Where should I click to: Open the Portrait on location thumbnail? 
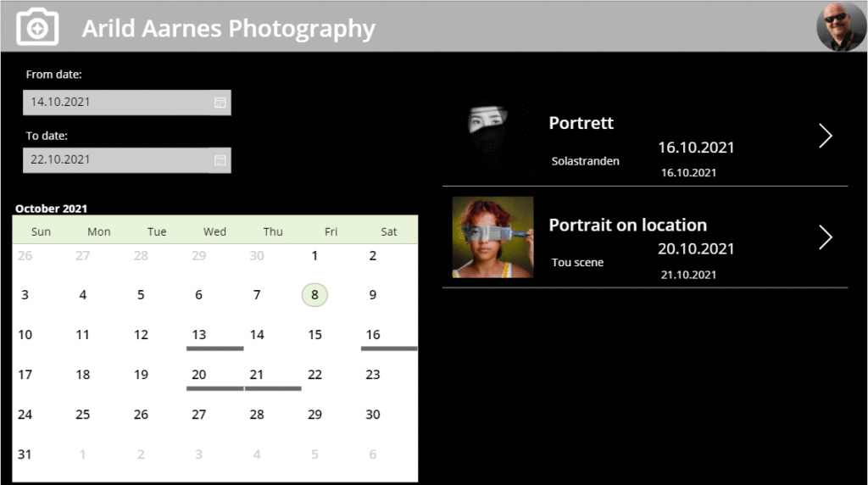[492, 237]
